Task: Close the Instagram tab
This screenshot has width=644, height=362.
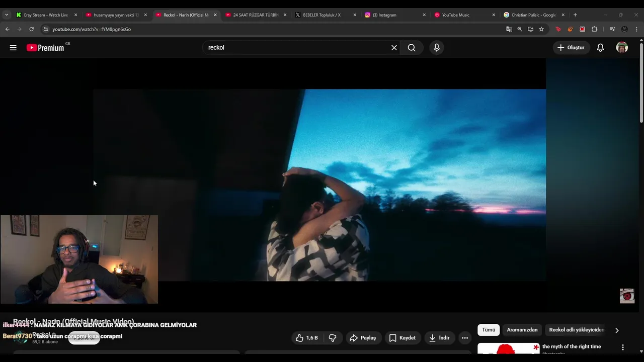Action: (x=424, y=15)
